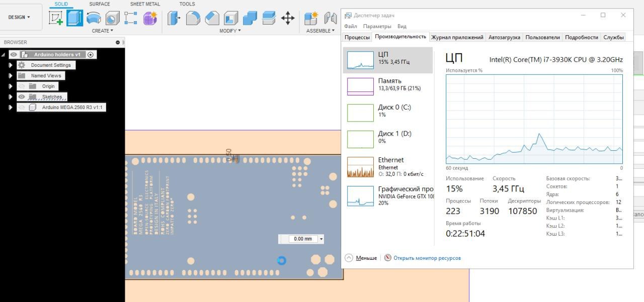Viewport: 644px width, 302px height.
Task: Open the DESIGN workspace dropdown
Action: [x=19, y=17]
